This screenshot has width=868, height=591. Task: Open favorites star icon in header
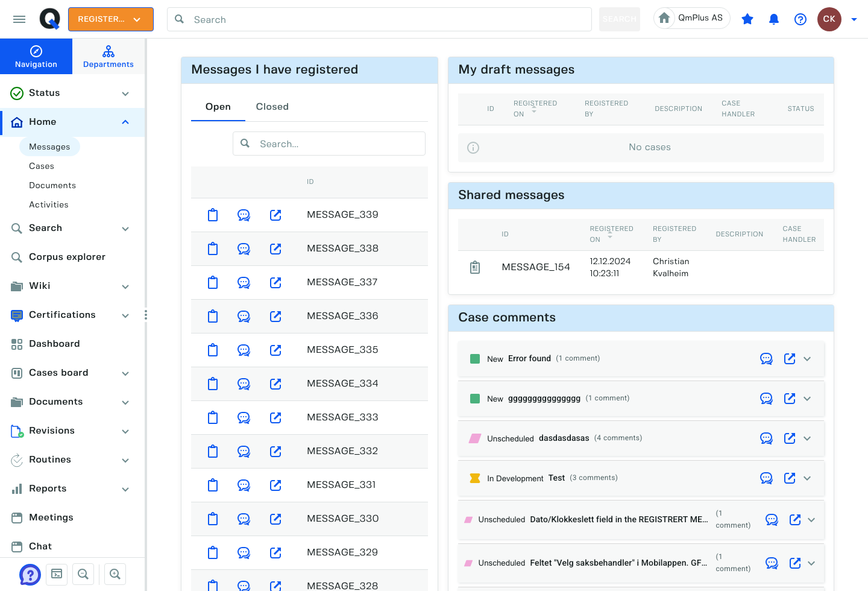(747, 19)
